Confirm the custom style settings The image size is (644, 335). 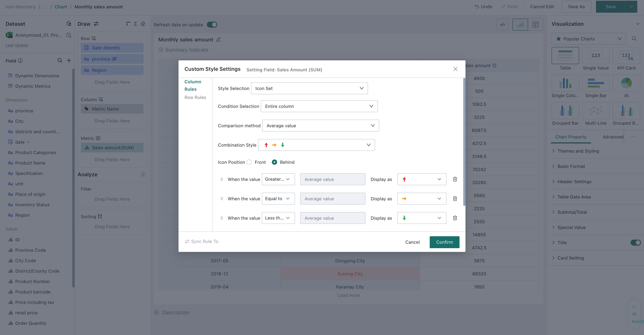tap(444, 242)
